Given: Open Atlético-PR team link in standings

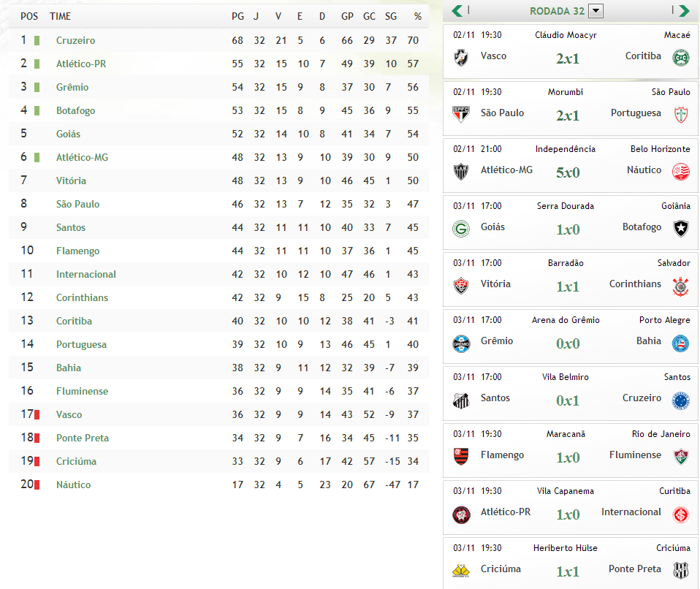Looking at the screenshot, I should pos(81,64).
